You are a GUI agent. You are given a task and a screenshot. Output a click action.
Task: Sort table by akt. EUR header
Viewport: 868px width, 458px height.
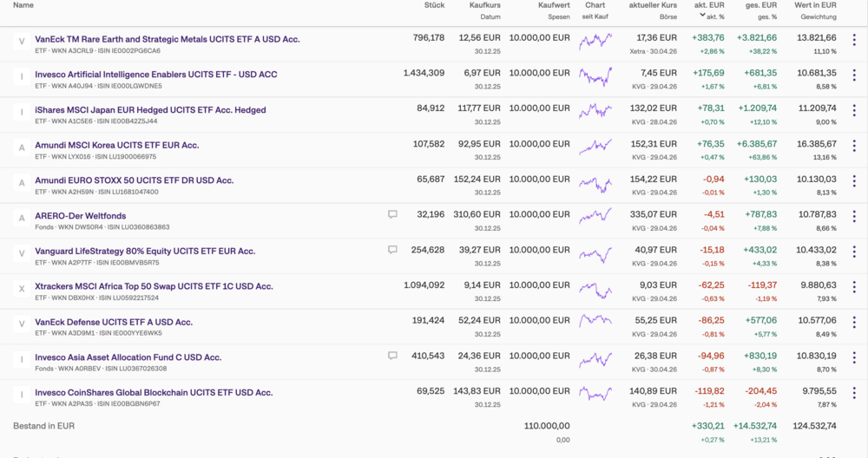[x=709, y=5]
